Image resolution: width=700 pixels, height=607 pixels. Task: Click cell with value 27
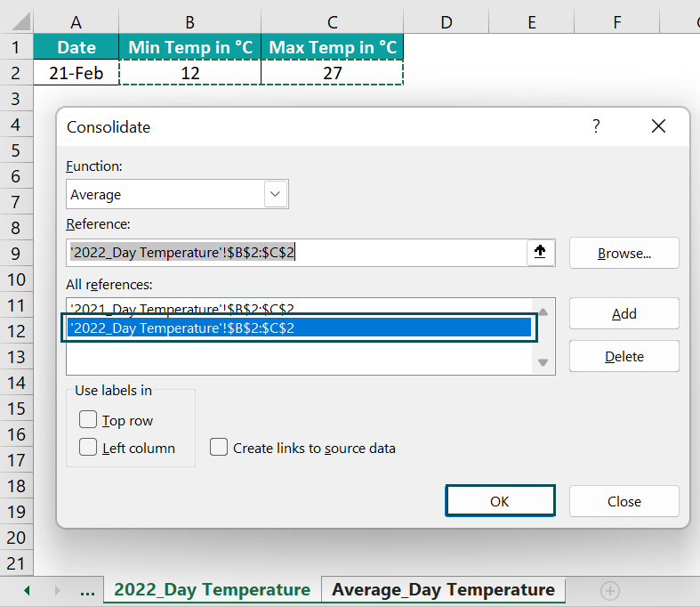pos(332,73)
